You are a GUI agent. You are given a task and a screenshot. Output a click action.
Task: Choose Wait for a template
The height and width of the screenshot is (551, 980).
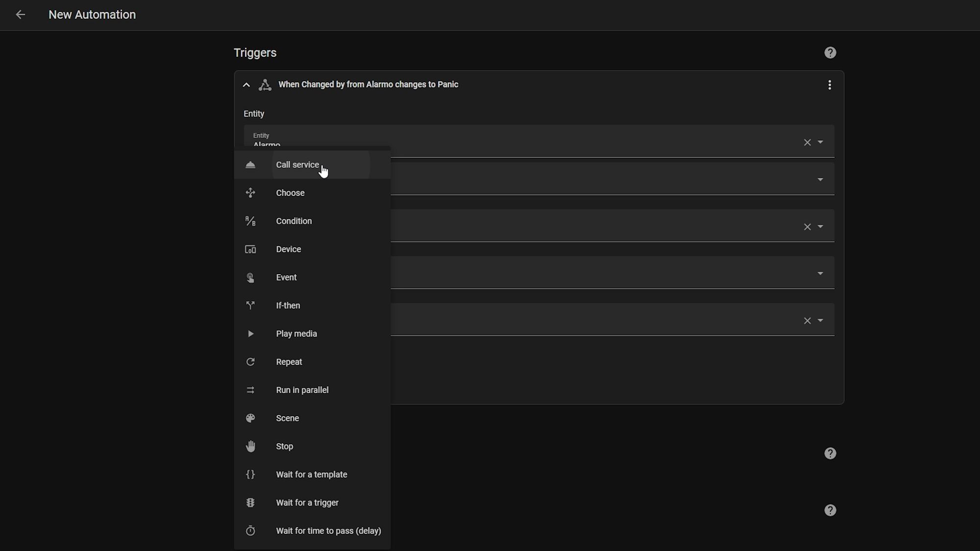[x=312, y=475]
